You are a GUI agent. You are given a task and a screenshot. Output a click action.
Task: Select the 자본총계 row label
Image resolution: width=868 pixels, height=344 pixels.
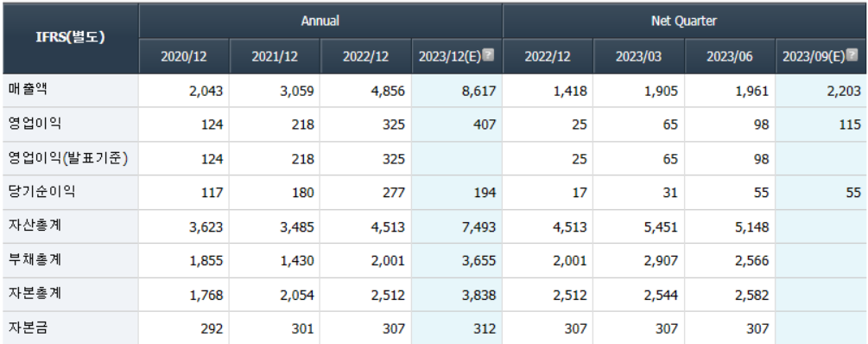click(35, 293)
